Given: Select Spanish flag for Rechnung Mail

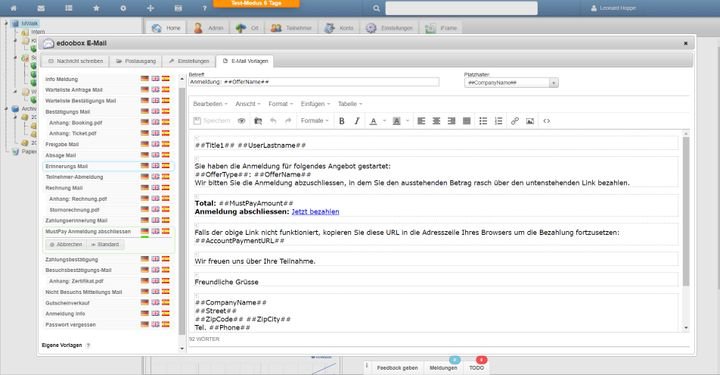Looking at the screenshot, I should click(x=166, y=188).
